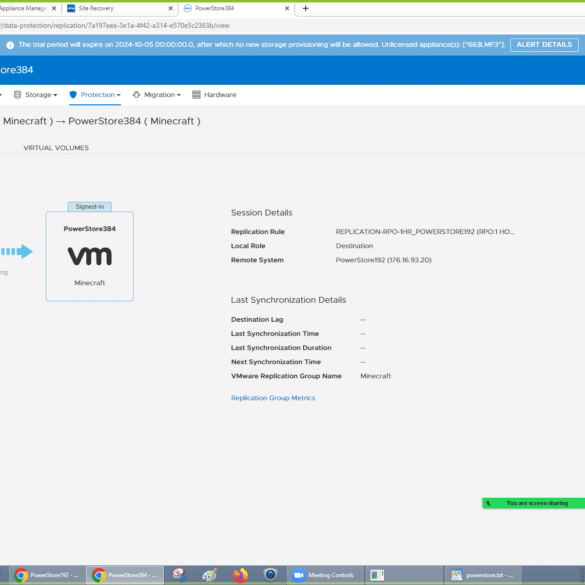Switch to the PowerStore384 browser tab

237,8
